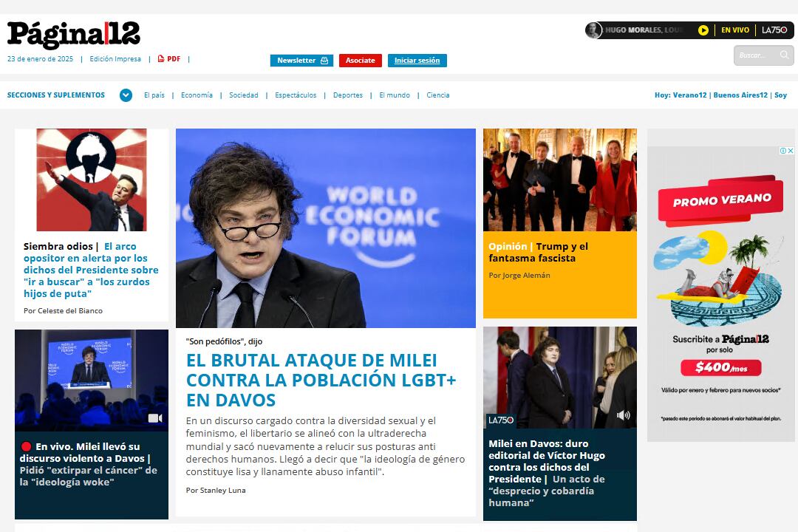
Task: Open the Verano12 link in Hoy bar
Action: click(689, 95)
